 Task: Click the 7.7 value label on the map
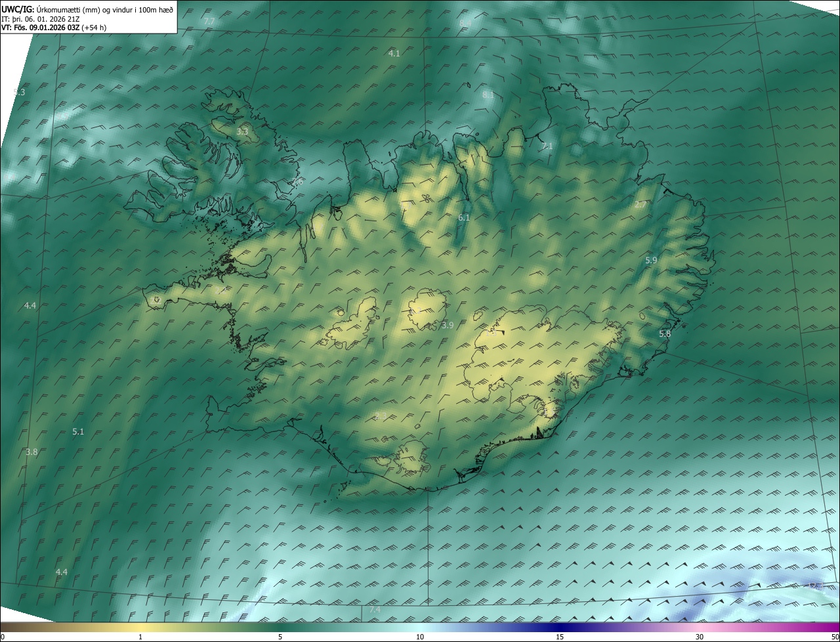click(209, 22)
